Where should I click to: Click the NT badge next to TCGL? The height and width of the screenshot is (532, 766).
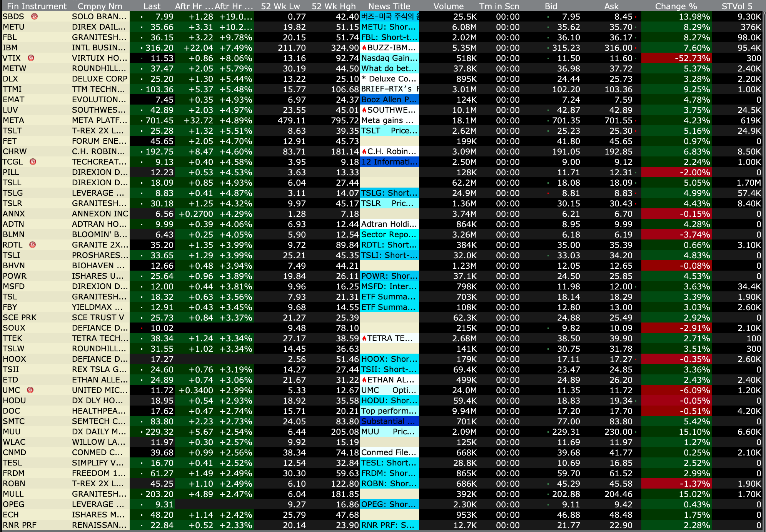(x=33, y=162)
